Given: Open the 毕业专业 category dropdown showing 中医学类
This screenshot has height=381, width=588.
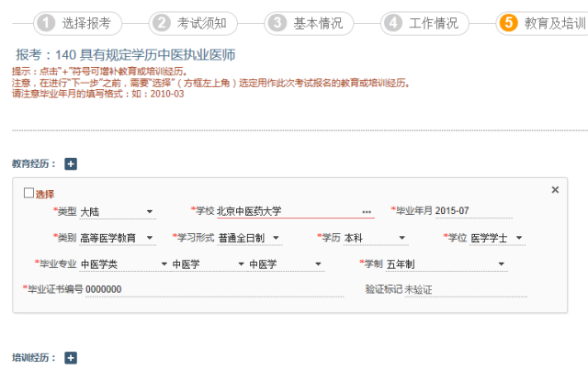Looking at the screenshot, I should point(125,264).
